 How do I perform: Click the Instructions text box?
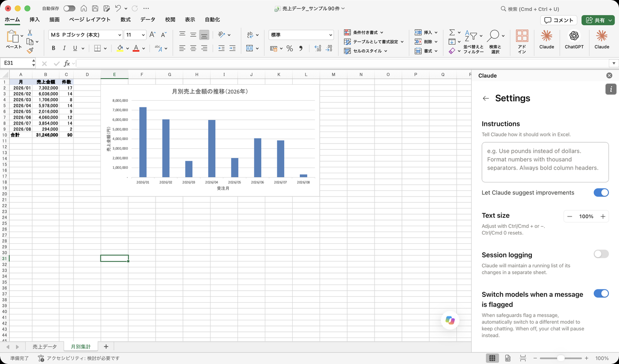pyautogui.click(x=545, y=162)
